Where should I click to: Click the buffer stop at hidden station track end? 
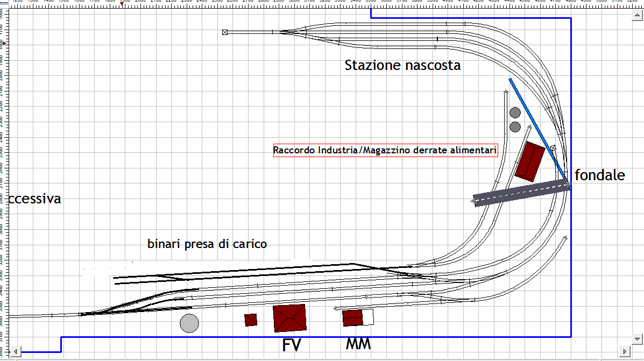pos(225,32)
